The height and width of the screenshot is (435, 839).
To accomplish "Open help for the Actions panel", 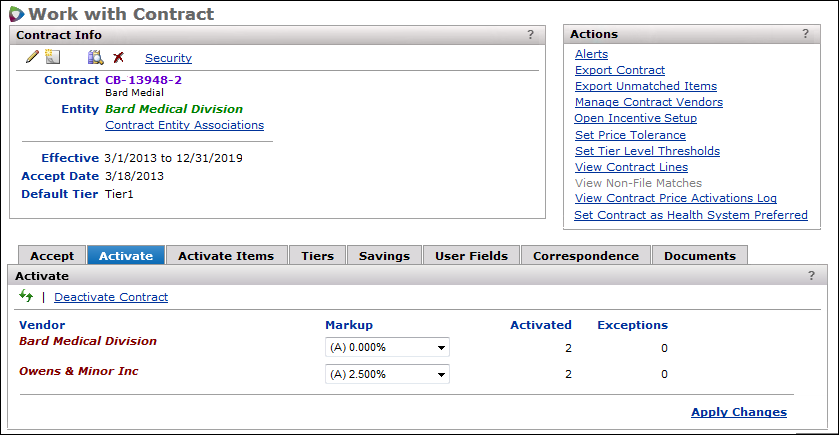I will tap(805, 34).
